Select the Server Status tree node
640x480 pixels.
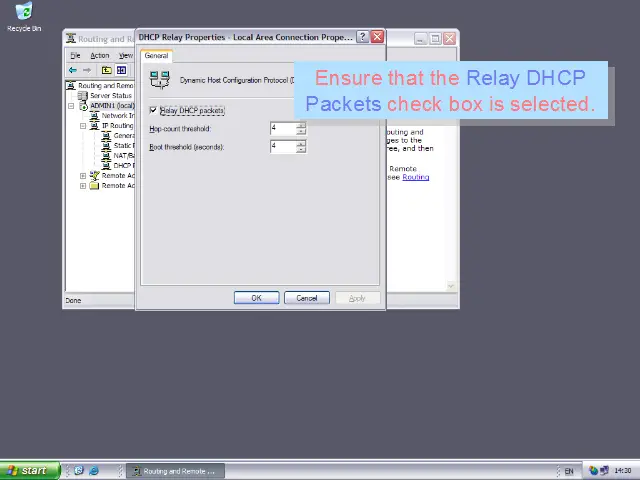[109, 96]
